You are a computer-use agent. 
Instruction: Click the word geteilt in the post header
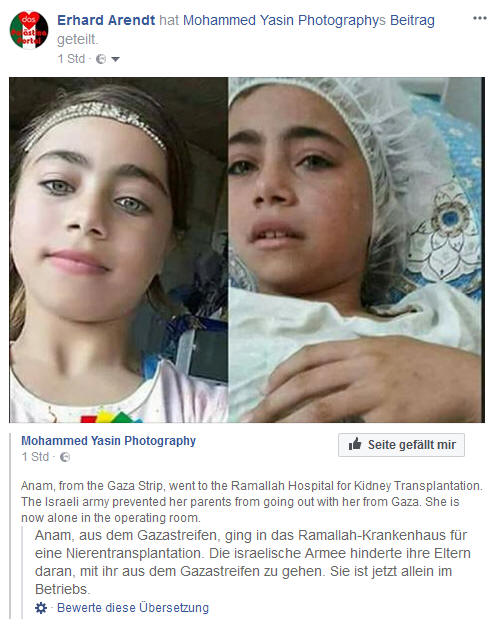click(77, 40)
